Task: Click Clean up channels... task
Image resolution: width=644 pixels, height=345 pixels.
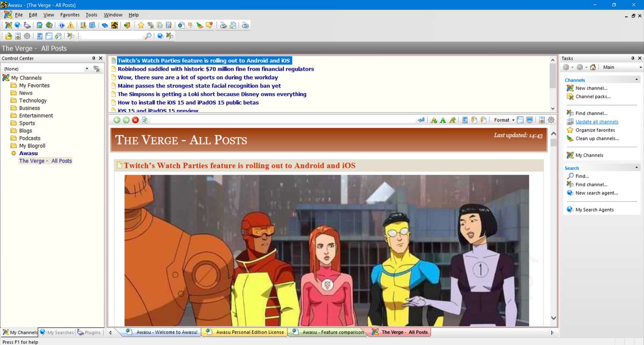Action: (597, 139)
